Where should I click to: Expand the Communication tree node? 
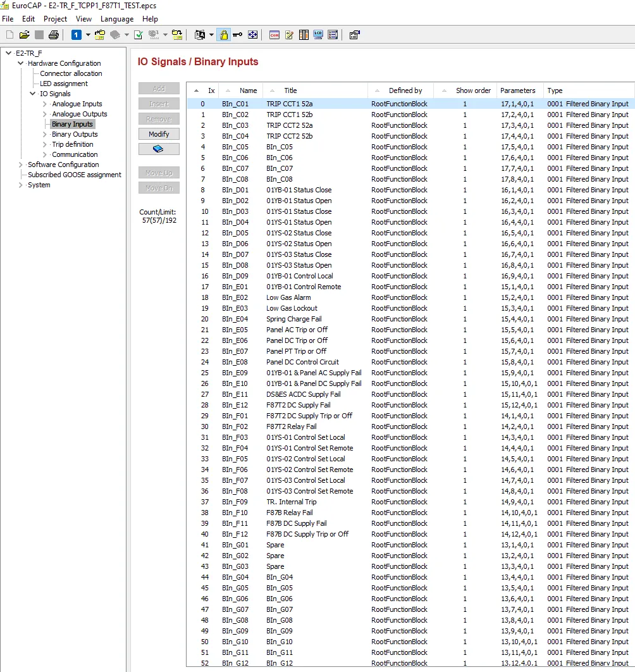44,154
